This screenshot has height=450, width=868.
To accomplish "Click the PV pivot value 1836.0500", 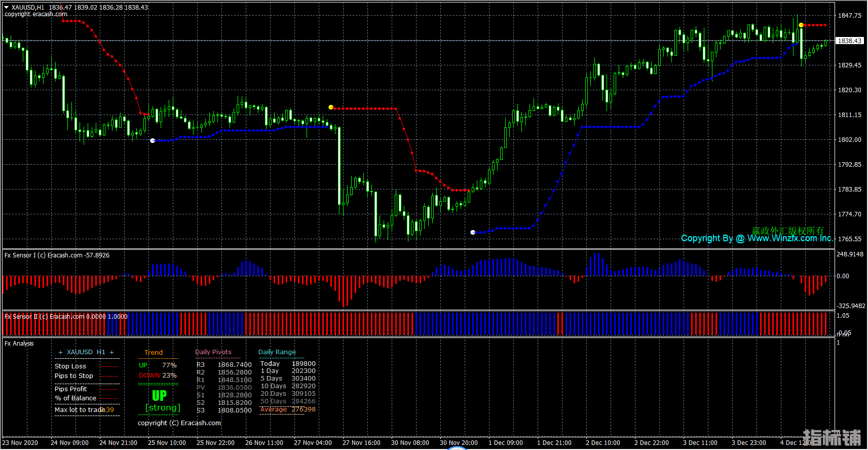I will (x=234, y=388).
